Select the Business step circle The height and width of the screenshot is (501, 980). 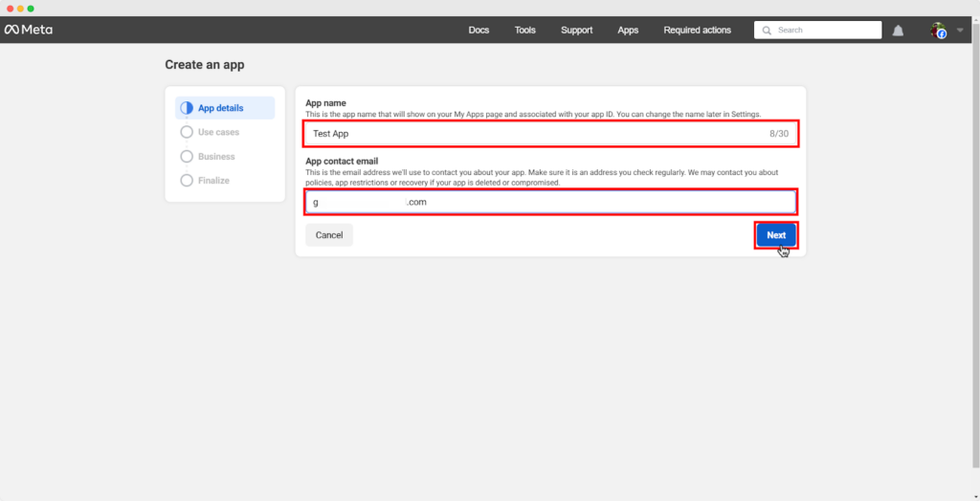pyautogui.click(x=187, y=156)
